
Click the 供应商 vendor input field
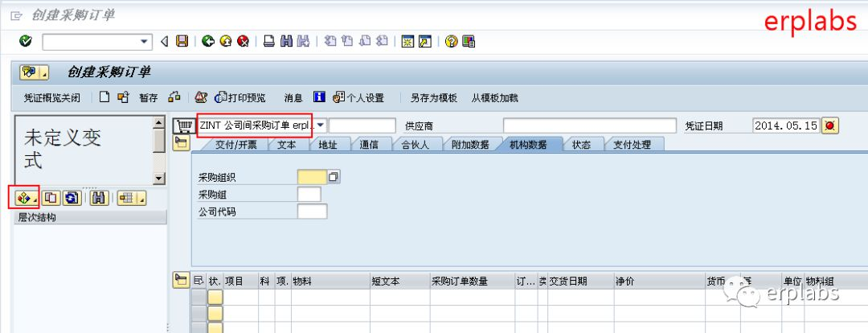pos(590,125)
